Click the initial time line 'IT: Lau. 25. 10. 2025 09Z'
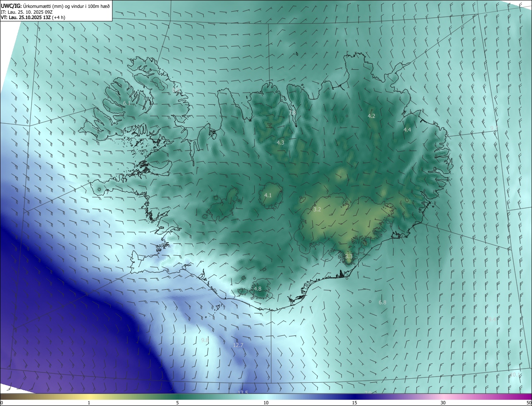The width and height of the screenshot is (532, 406). tap(26, 12)
